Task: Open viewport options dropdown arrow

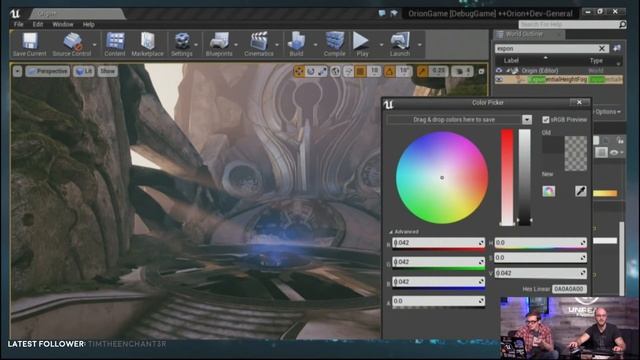Action: coord(18,71)
